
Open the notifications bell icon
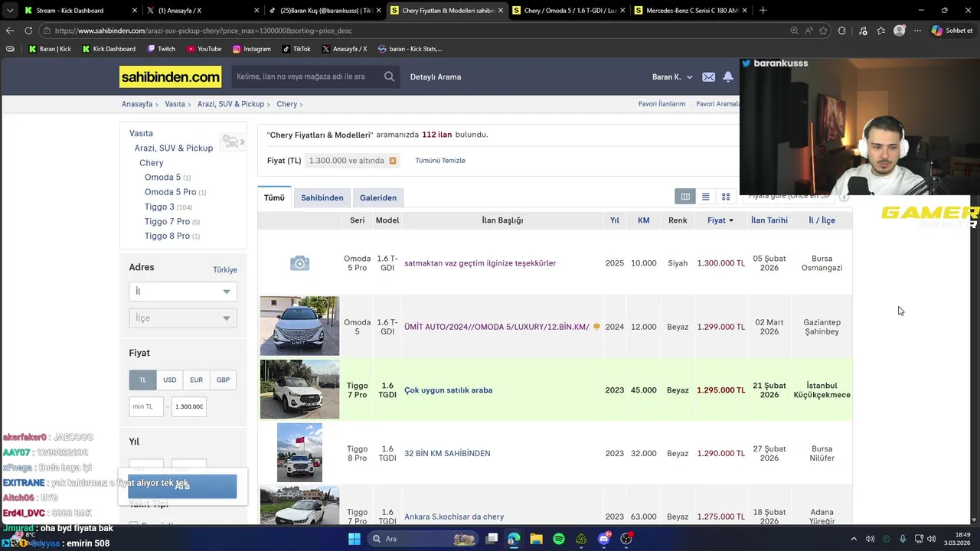click(x=728, y=77)
